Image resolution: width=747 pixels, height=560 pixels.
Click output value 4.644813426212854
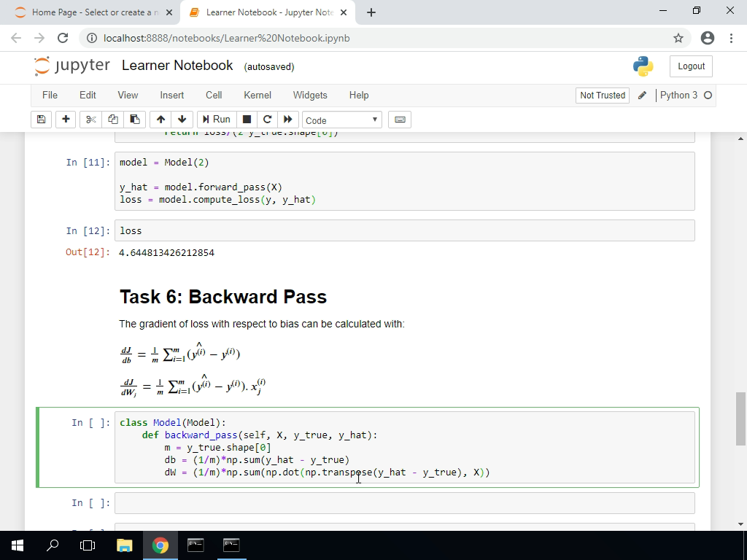tap(167, 252)
